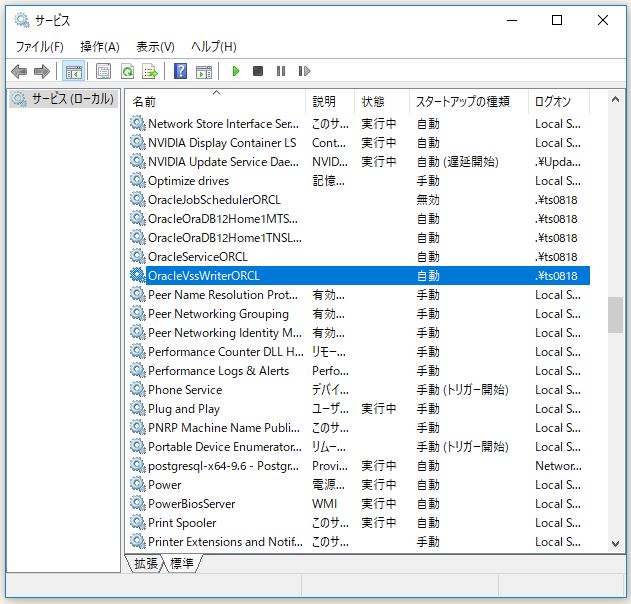Select the NVIDIA Update Service Dae... row
Viewport: 631px width, 604px height.
[359, 162]
